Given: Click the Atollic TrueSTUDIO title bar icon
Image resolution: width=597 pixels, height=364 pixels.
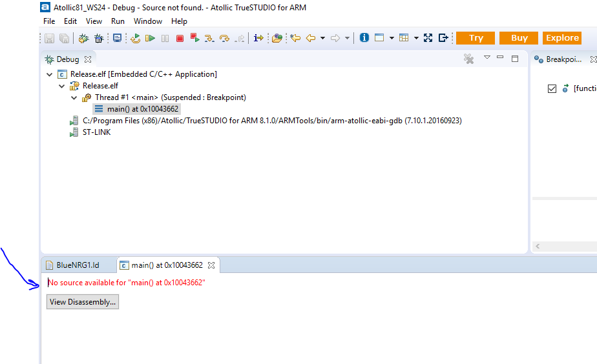Looking at the screenshot, I should (x=45, y=7).
